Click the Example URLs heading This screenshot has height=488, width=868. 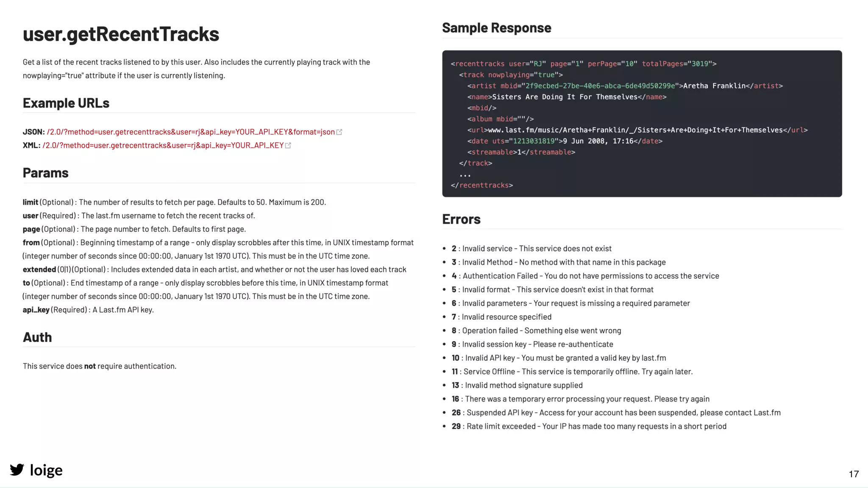(66, 103)
